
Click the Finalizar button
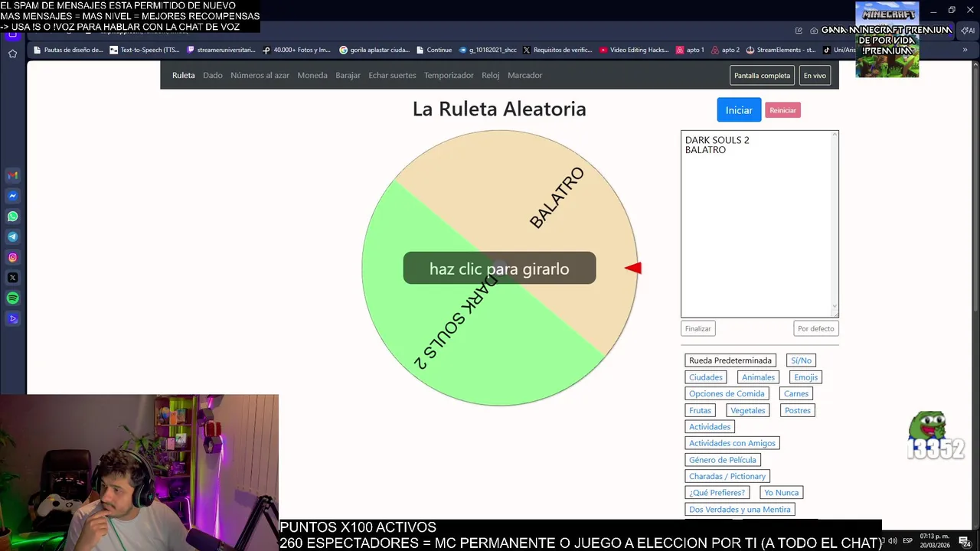(x=697, y=328)
